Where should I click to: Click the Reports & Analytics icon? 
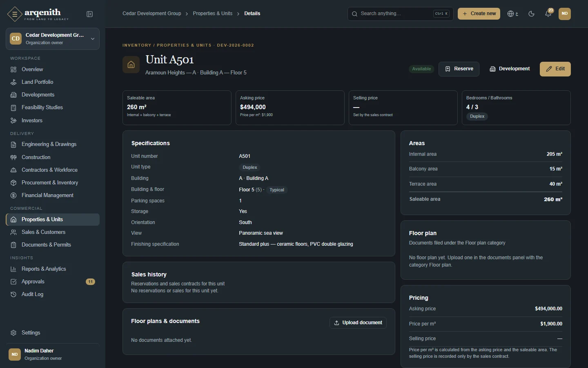click(x=13, y=269)
